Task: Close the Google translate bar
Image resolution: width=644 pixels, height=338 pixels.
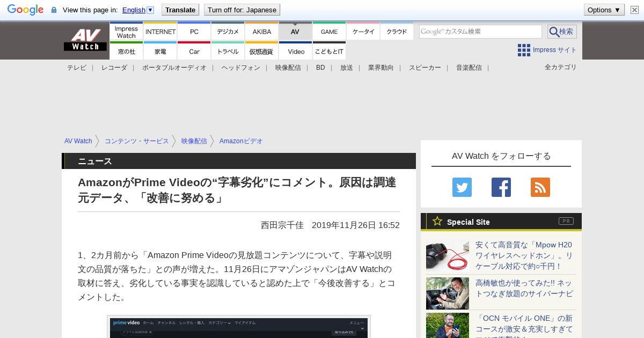Action: (x=635, y=10)
